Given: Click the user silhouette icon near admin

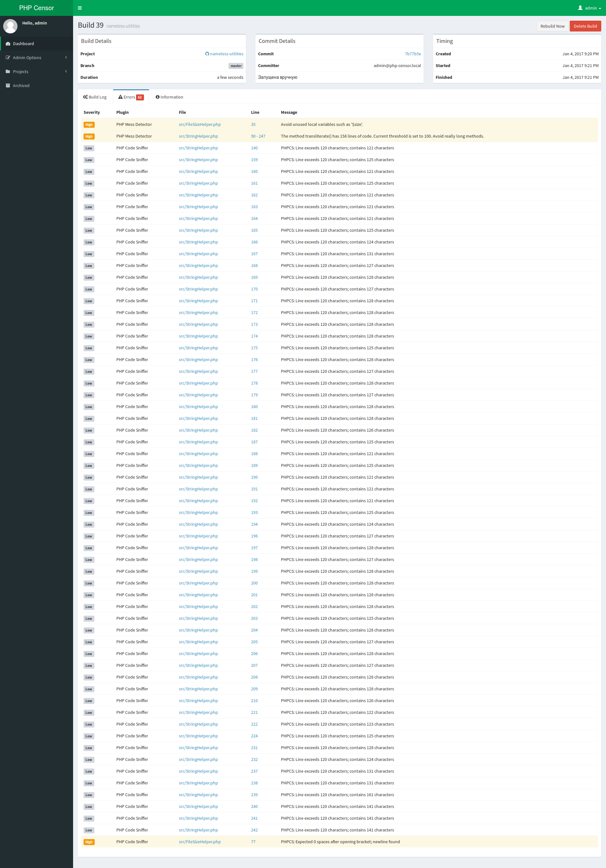Looking at the screenshot, I should pos(580,8).
